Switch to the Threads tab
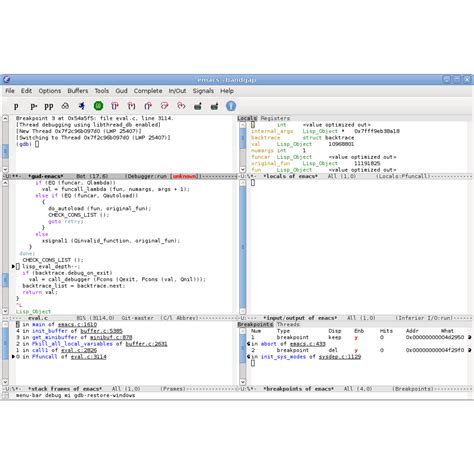The image size is (474, 474). [x=288, y=324]
